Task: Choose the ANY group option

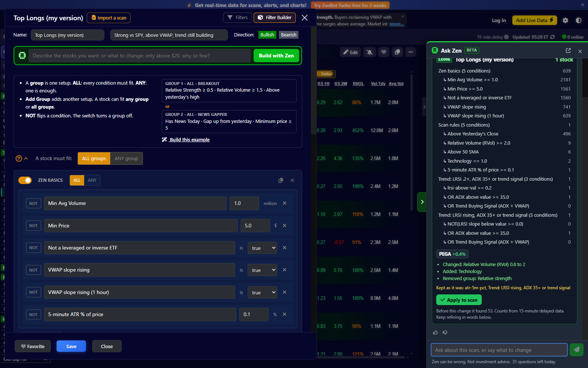Action: pyautogui.click(x=126, y=159)
